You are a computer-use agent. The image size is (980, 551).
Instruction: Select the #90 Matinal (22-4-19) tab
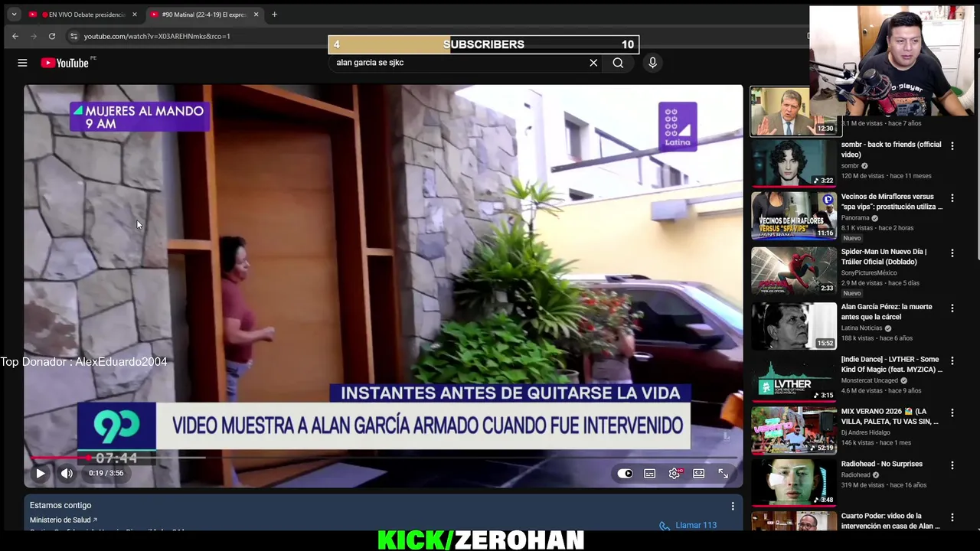pyautogui.click(x=204, y=15)
